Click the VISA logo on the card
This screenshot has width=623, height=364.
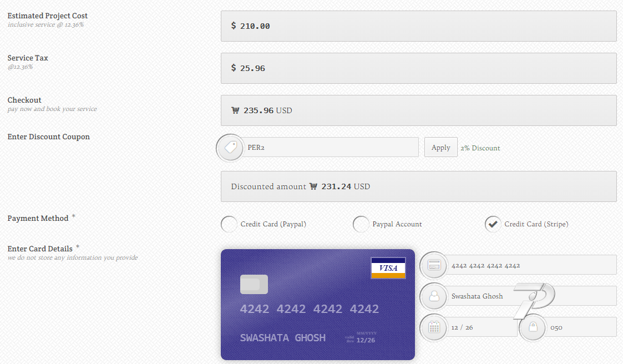[x=388, y=268]
